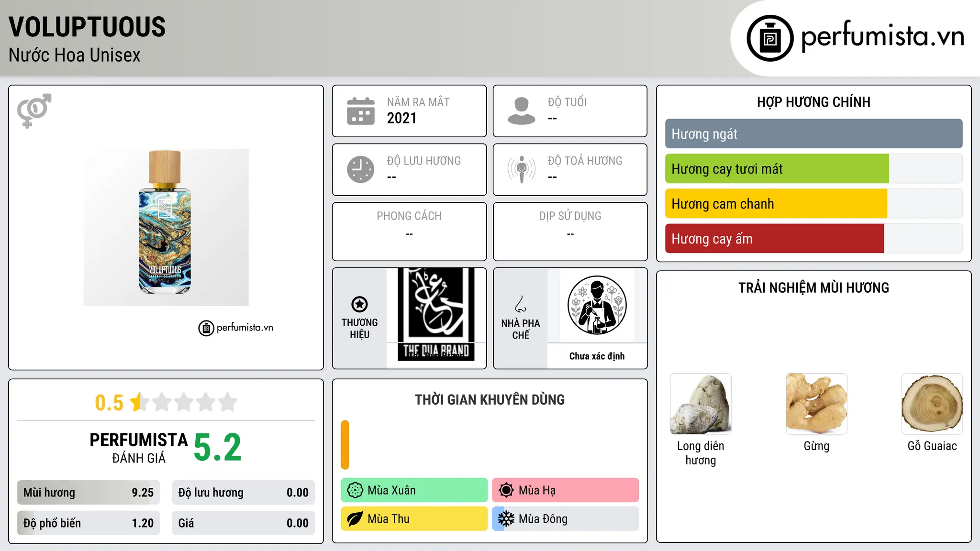Click the Gừng note name
The image size is (980, 551).
pyautogui.click(x=816, y=446)
